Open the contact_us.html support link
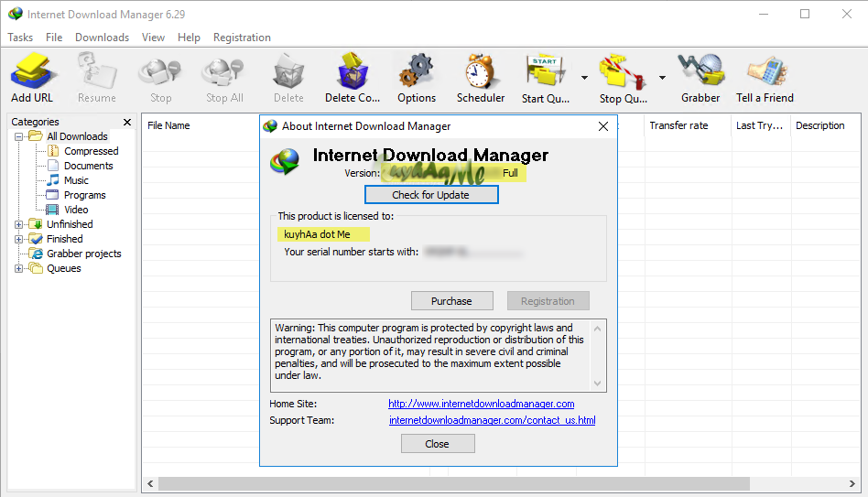This screenshot has height=497, width=868. click(492, 420)
